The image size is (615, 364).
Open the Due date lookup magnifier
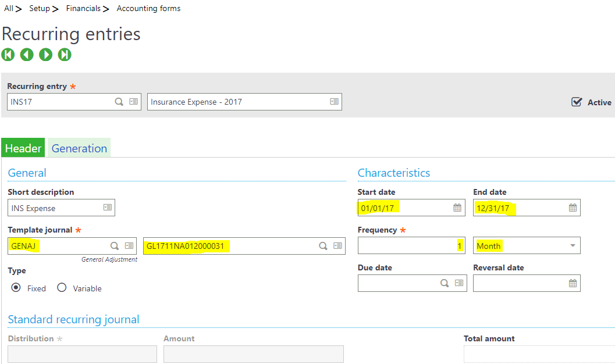[445, 283]
